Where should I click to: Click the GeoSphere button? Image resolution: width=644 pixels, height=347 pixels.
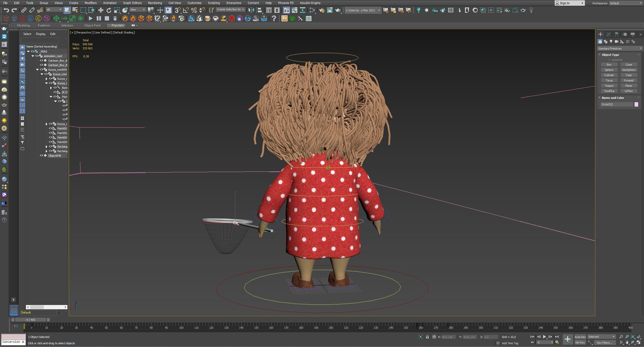point(629,70)
